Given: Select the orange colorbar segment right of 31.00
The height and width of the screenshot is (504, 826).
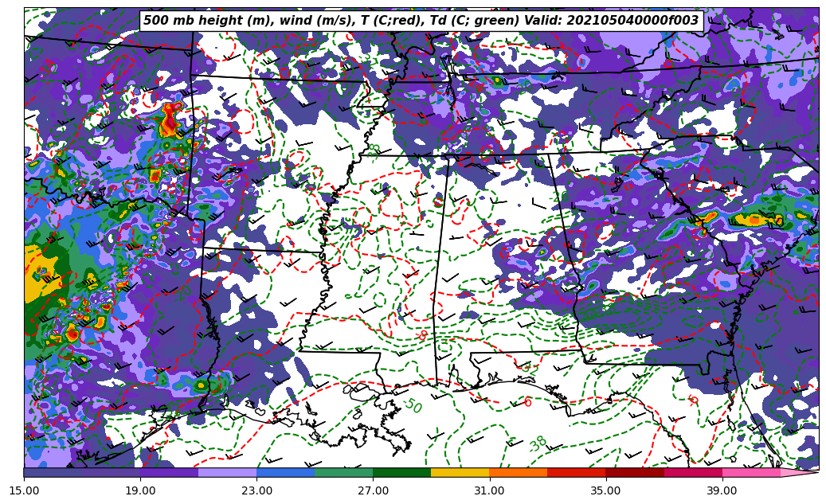Looking at the screenshot, I should pyautogui.click(x=518, y=473).
